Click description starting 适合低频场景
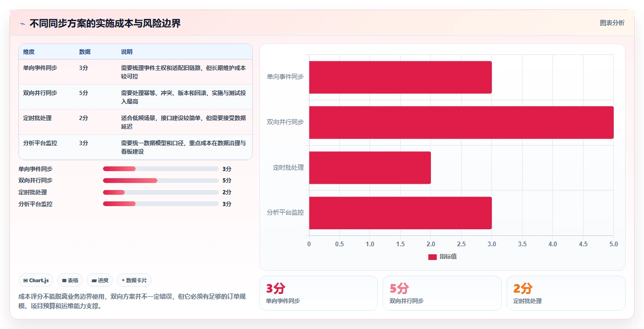The width and height of the screenshot is (644, 329). point(183,122)
